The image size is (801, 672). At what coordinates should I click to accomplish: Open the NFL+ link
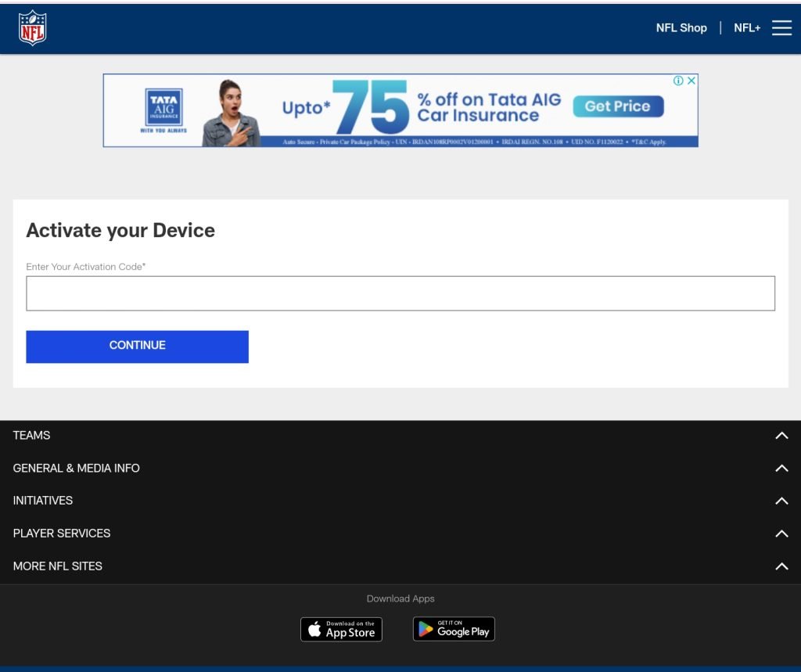tap(747, 28)
